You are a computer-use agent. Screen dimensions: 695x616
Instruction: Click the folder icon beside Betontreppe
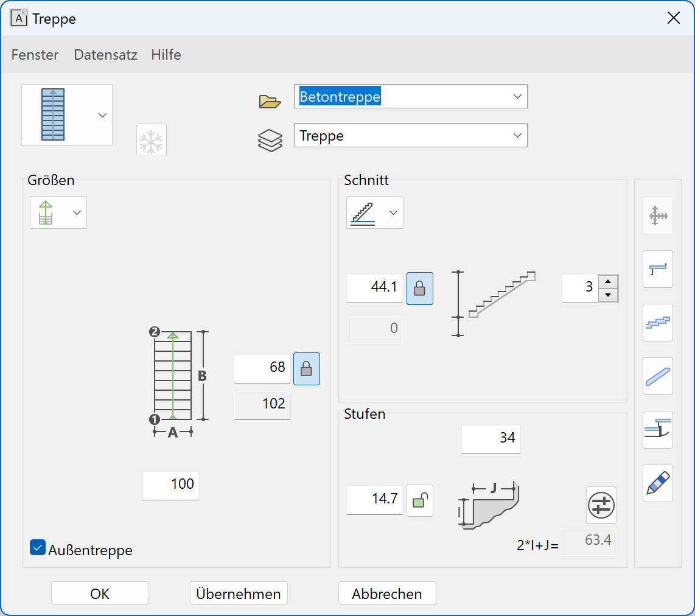(270, 101)
